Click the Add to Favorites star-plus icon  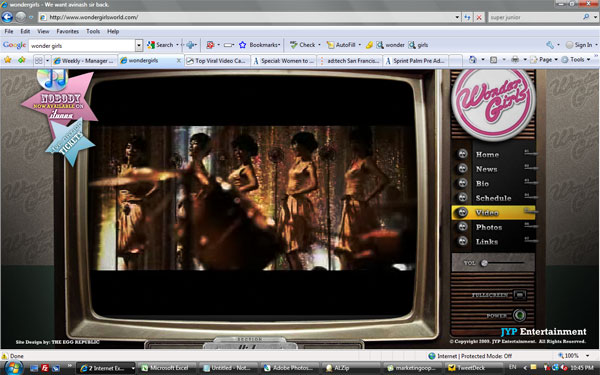[x=22, y=60]
